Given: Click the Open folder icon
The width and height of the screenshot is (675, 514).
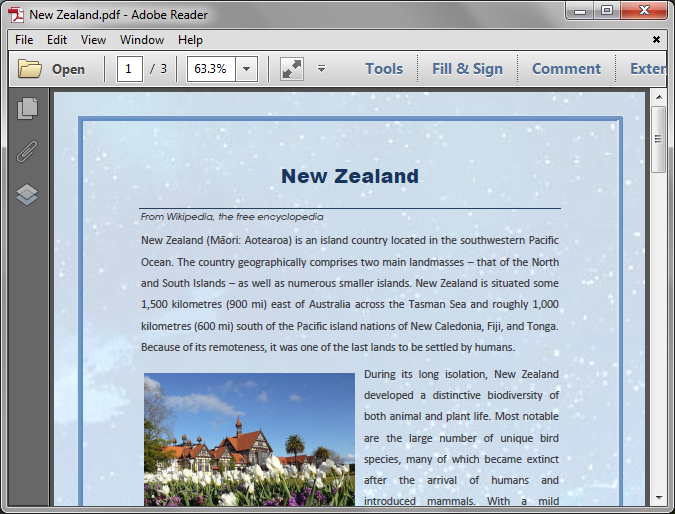Looking at the screenshot, I should coord(30,69).
